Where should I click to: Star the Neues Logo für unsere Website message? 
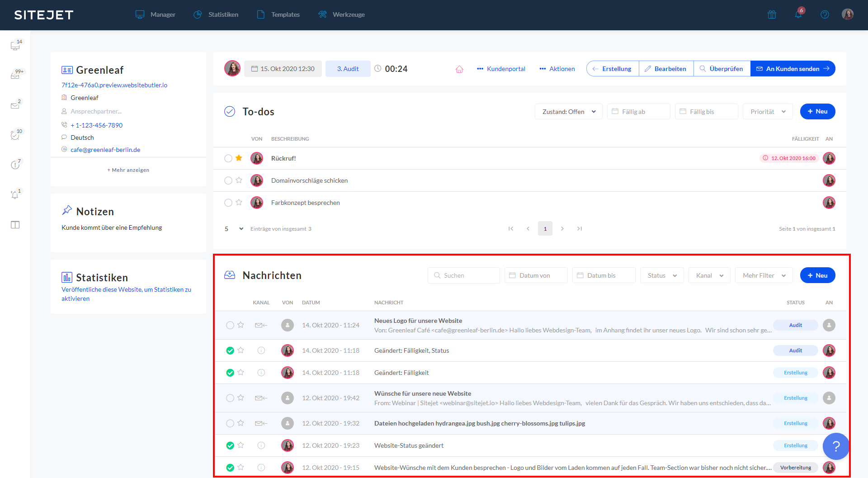pyautogui.click(x=241, y=325)
